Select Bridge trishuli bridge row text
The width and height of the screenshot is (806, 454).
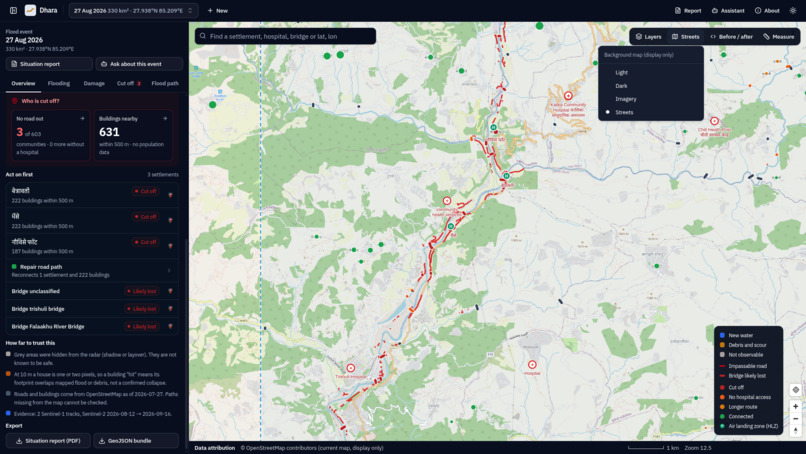(38, 309)
